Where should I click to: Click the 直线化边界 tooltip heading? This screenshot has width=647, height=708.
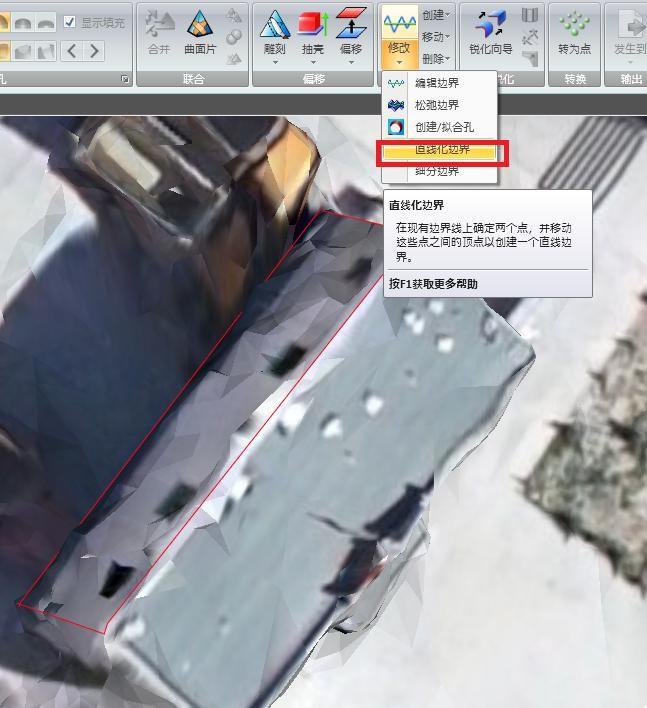click(x=416, y=205)
